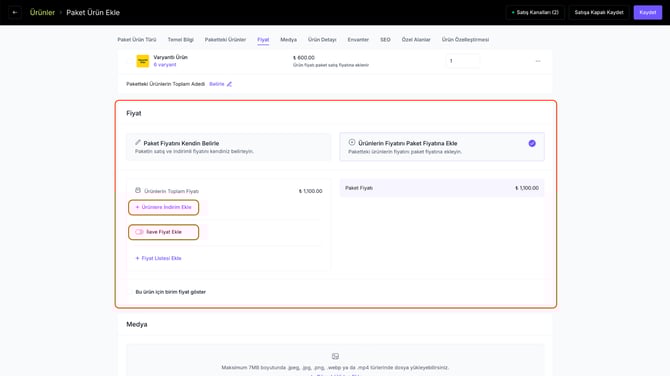Click the Kaydet button
The height and width of the screenshot is (376, 670).
pyautogui.click(x=648, y=12)
